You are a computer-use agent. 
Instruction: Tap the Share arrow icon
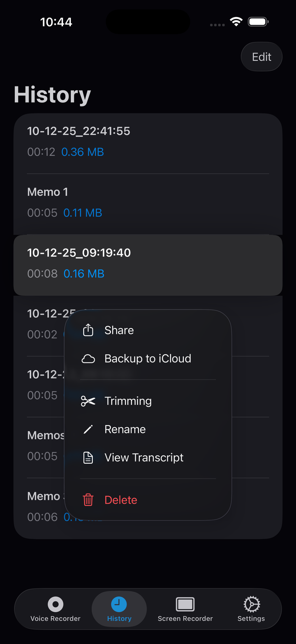tap(88, 330)
